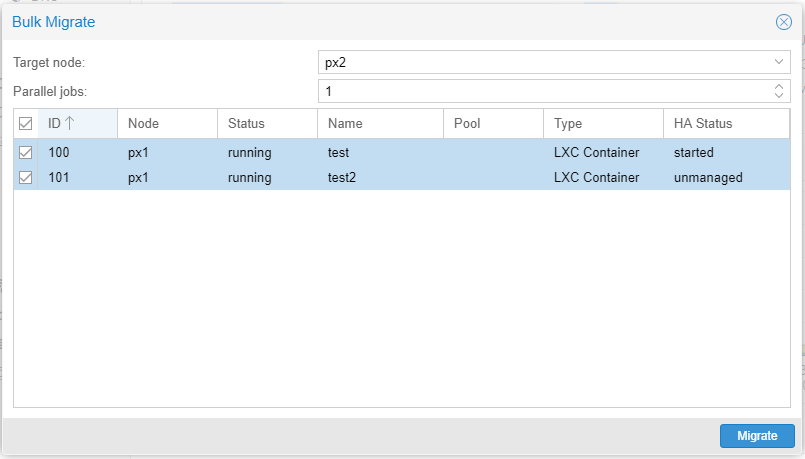The width and height of the screenshot is (805, 459).
Task: Click the unmanaged HA status cell
Action: tap(708, 178)
